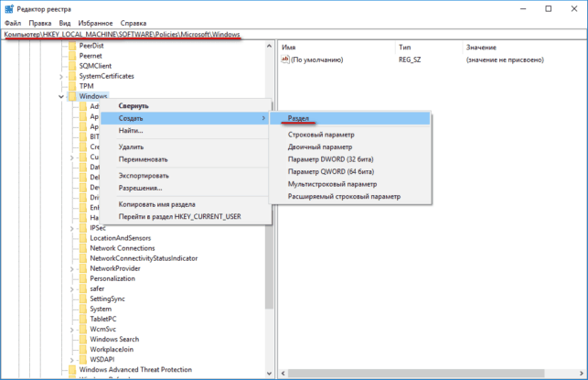Open the Правка menu

point(39,23)
